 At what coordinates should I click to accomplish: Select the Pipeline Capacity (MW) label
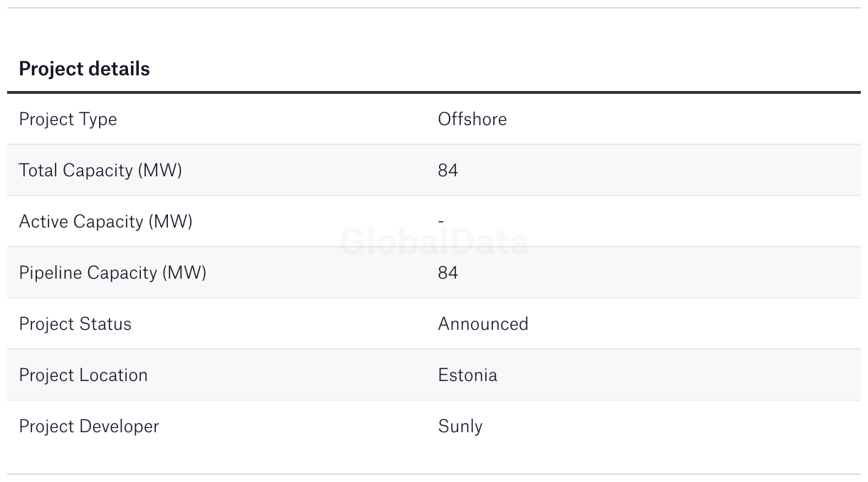coord(112,273)
